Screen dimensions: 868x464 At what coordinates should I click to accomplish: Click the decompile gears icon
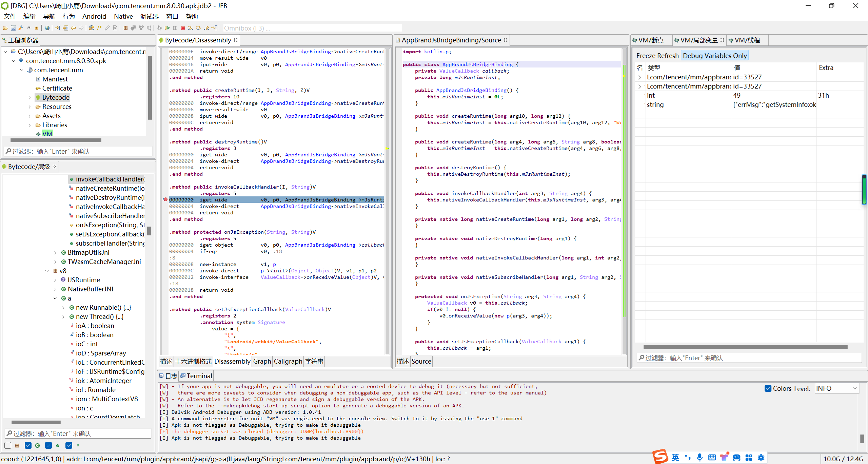click(91, 28)
